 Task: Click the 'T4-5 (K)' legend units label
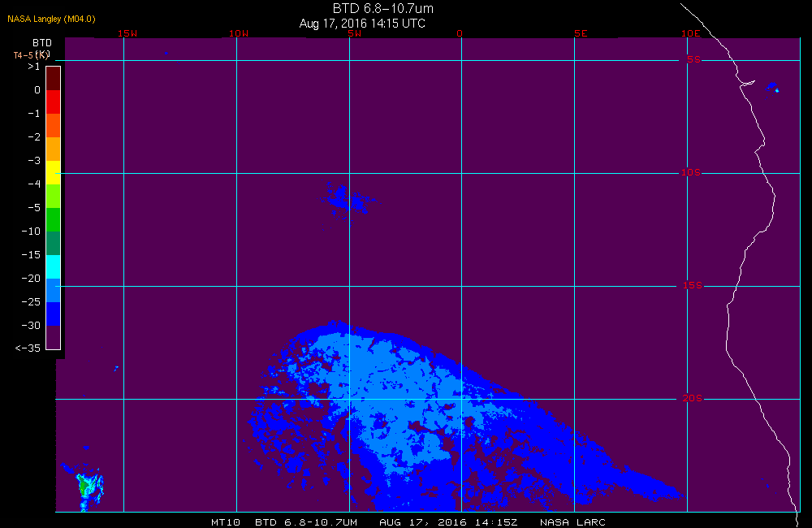pos(31,55)
